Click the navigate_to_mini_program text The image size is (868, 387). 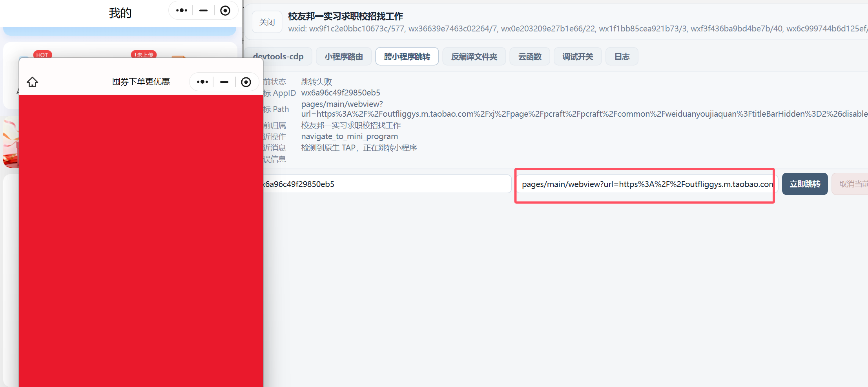(350, 136)
